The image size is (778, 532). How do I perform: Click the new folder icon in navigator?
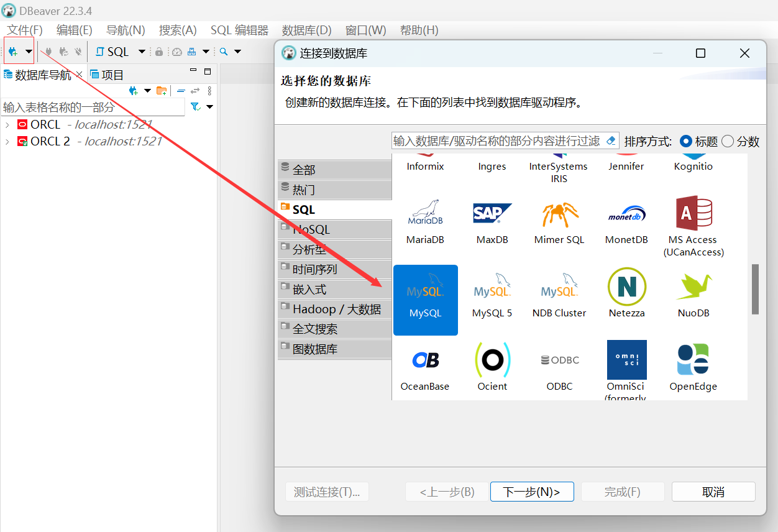(x=162, y=91)
